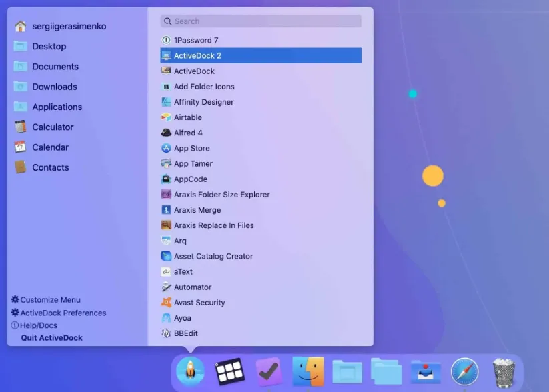Click the Asset Catalog Creator icon

(166, 256)
